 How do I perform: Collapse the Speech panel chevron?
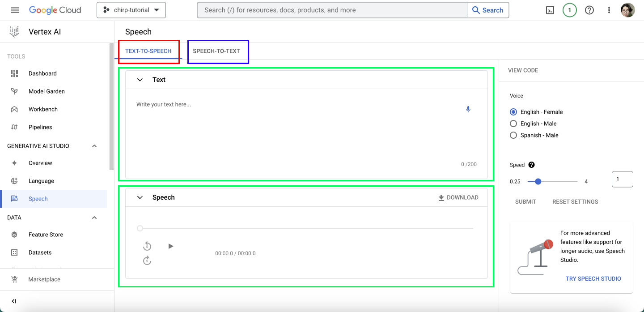click(x=140, y=197)
